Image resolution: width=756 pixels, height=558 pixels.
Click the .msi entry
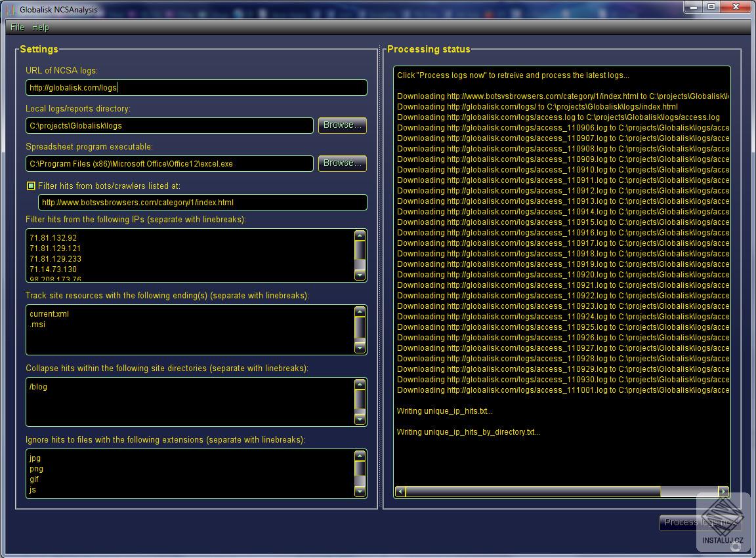coord(37,325)
